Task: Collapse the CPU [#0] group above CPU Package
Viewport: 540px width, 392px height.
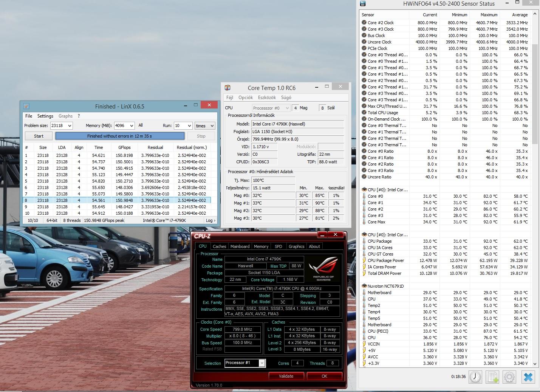Action: [364, 235]
